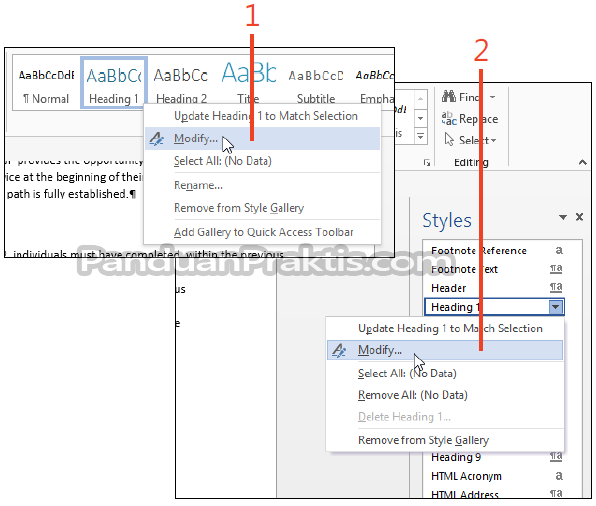This screenshot has width=596, height=506.
Task: Open the Heading 1 dropdown arrow in Styles pane
Action: tap(556, 307)
